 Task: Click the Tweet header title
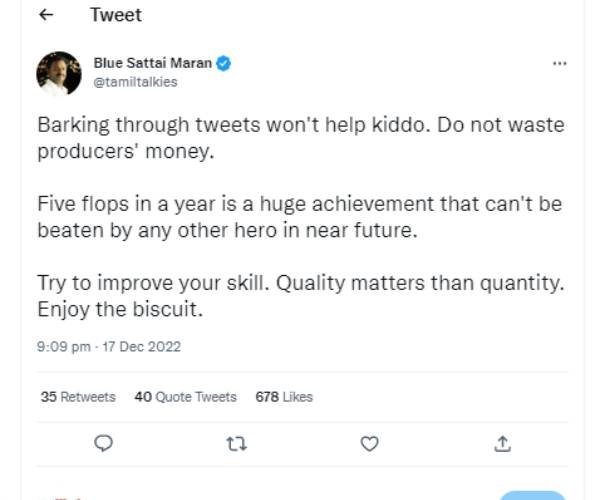click(116, 15)
